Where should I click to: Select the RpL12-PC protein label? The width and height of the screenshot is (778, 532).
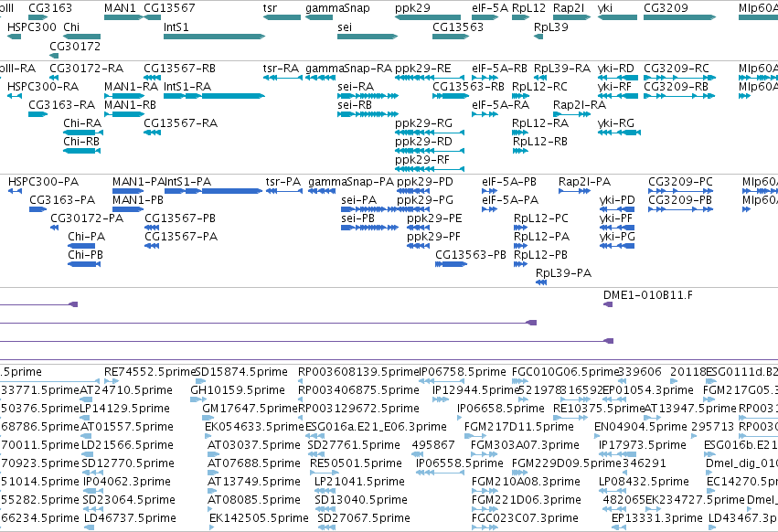point(541,218)
